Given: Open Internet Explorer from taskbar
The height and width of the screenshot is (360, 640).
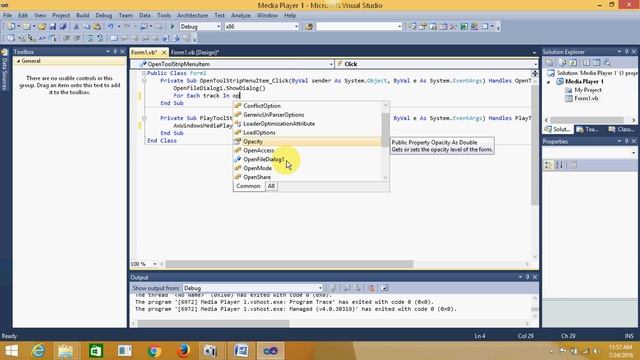Looking at the screenshot, I should click(38, 351).
